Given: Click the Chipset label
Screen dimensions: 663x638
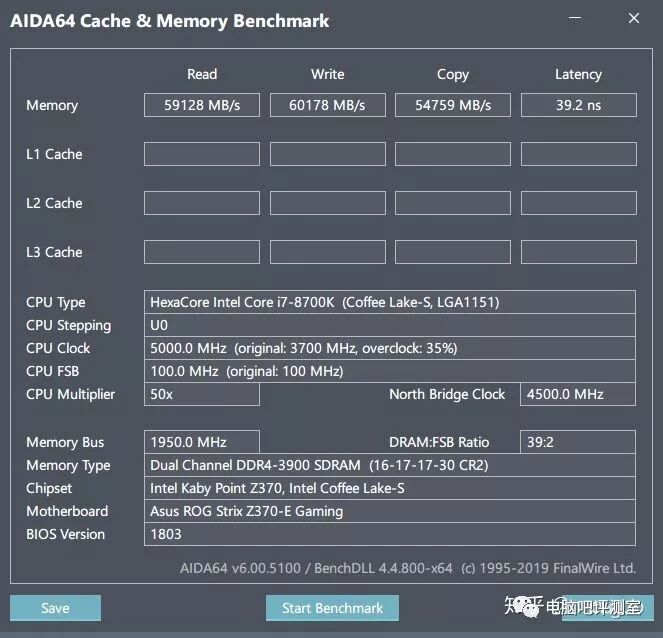Looking at the screenshot, I should (49, 489).
